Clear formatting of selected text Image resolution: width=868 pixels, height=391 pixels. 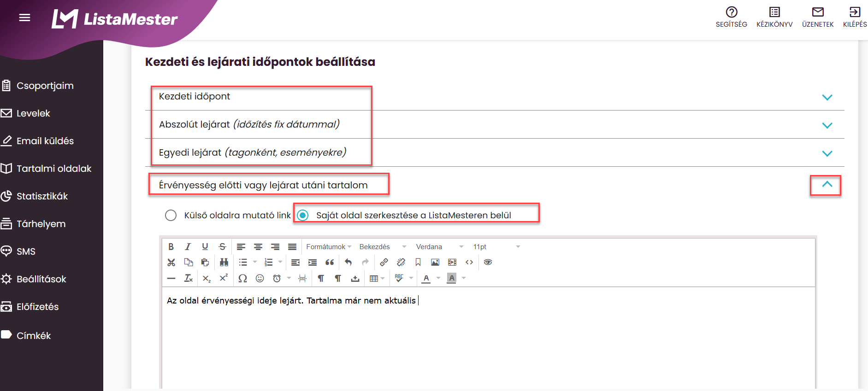[188, 278]
